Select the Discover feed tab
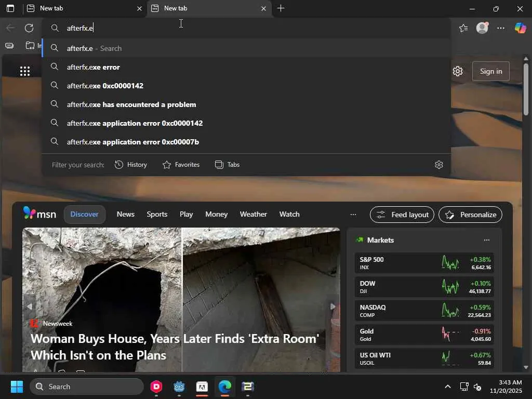The height and width of the screenshot is (399, 532). (x=85, y=215)
